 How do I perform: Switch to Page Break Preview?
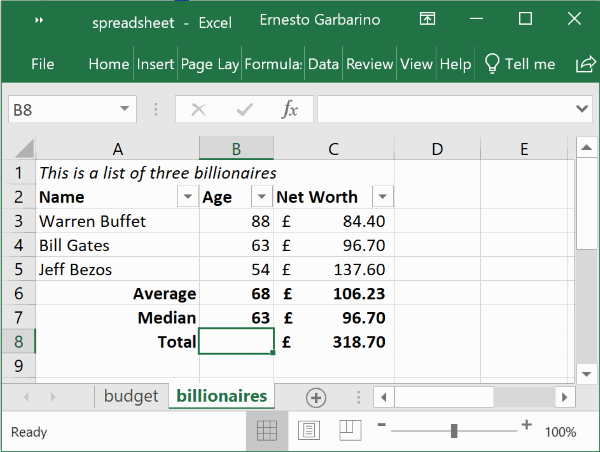coord(350,430)
